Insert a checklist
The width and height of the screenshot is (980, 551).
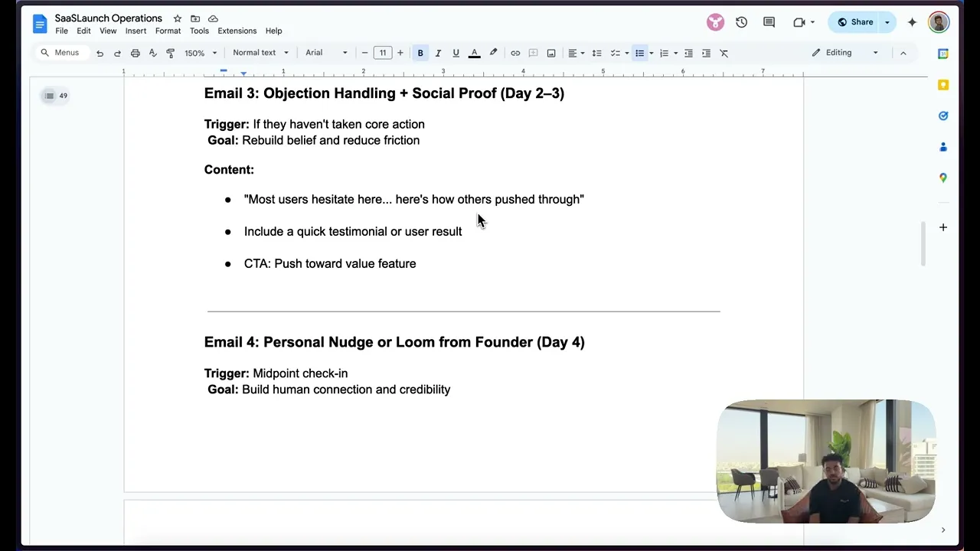615,53
